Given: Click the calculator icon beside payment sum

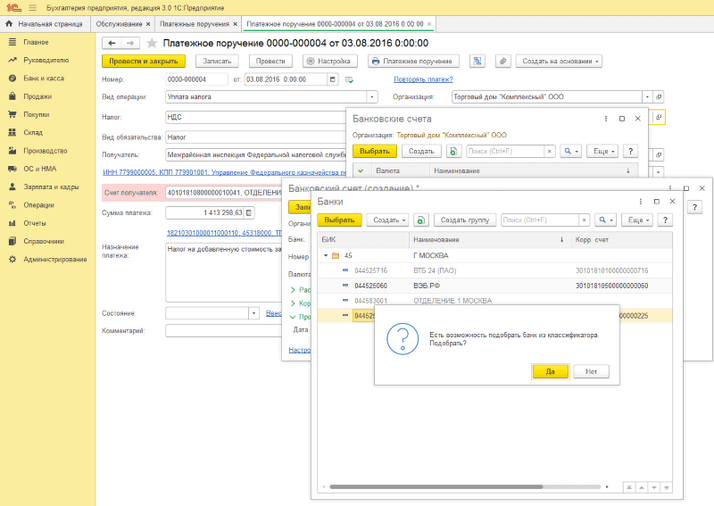Looking at the screenshot, I should [x=249, y=213].
